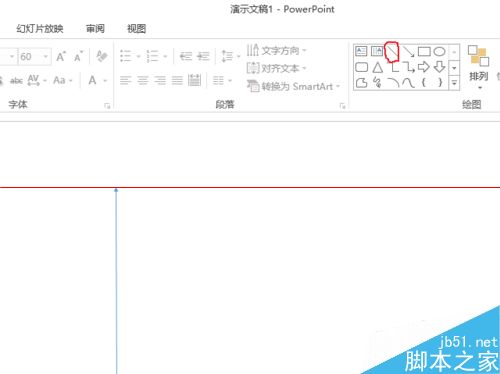Viewport: 500px width, 374px height.
Task: Select the straight line shape
Action: [x=392, y=51]
